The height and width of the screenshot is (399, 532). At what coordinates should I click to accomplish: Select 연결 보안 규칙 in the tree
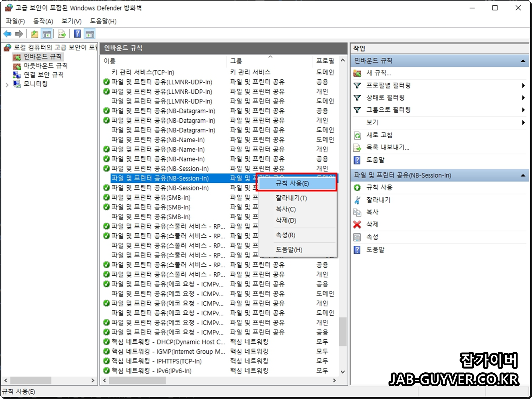click(43, 75)
